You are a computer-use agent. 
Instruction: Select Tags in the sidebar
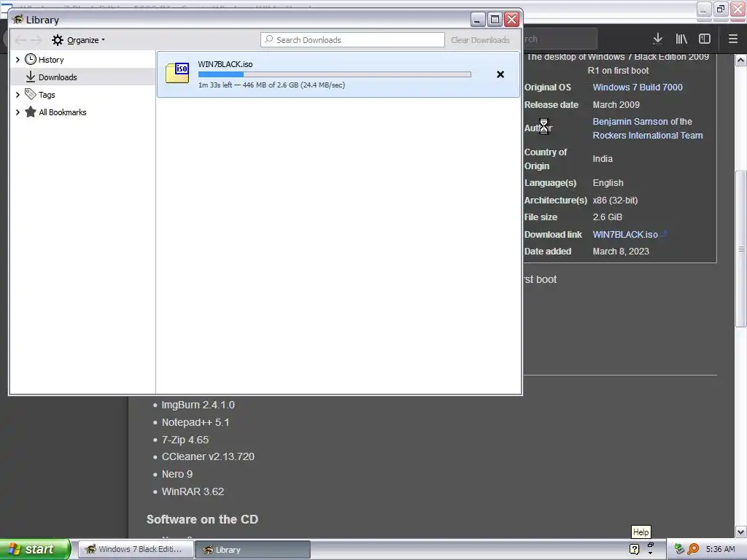tap(47, 95)
